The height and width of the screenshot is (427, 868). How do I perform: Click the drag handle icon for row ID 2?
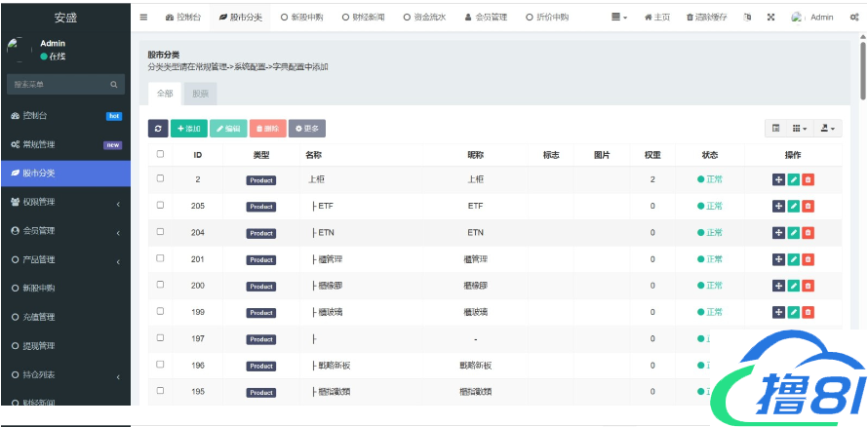tap(778, 179)
